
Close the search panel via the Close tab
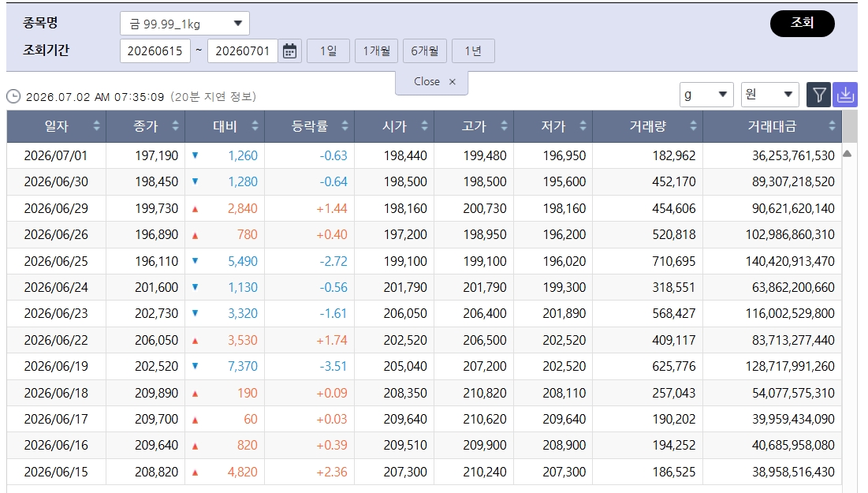click(x=432, y=82)
